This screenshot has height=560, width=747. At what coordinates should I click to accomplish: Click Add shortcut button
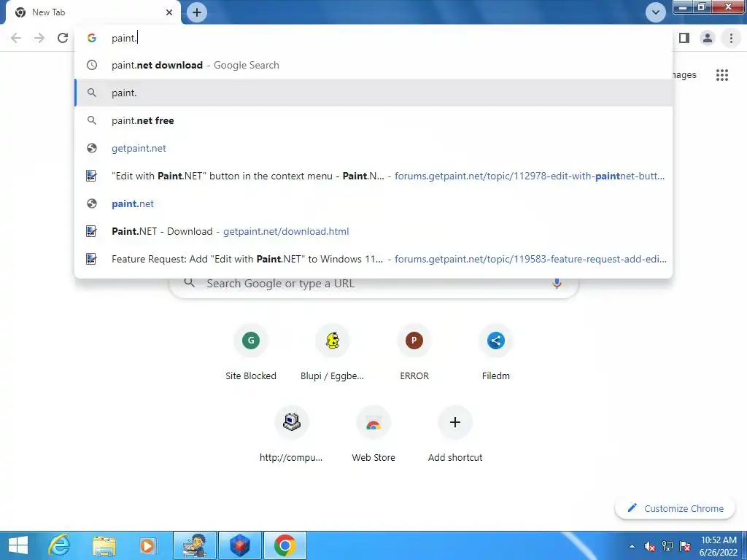(x=455, y=435)
